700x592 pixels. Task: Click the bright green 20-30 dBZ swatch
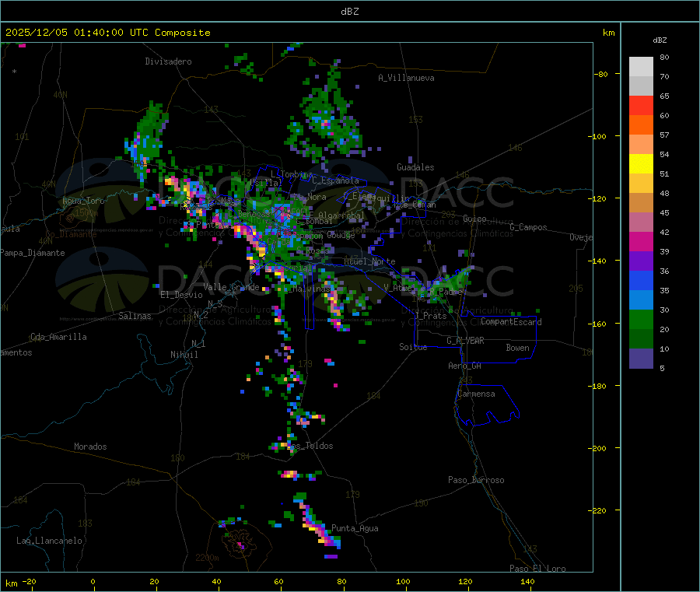point(641,319)
